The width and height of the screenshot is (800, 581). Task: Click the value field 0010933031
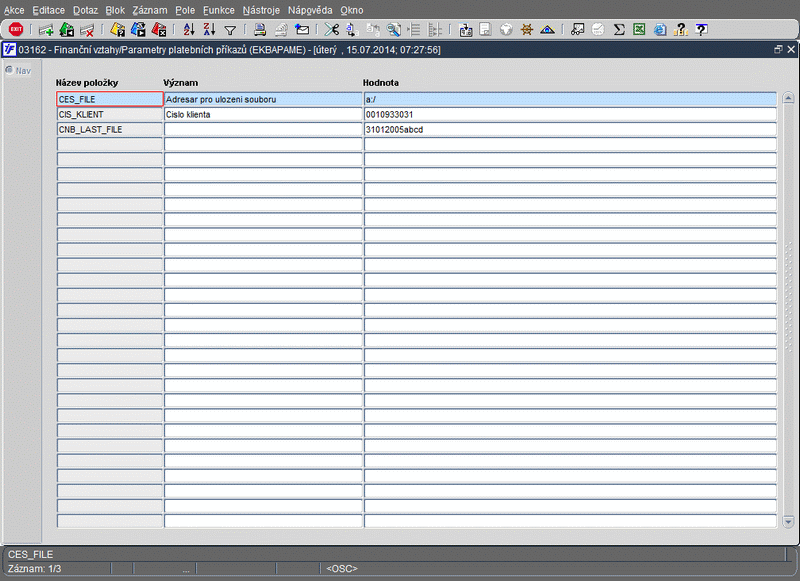(x=570, y=114)
